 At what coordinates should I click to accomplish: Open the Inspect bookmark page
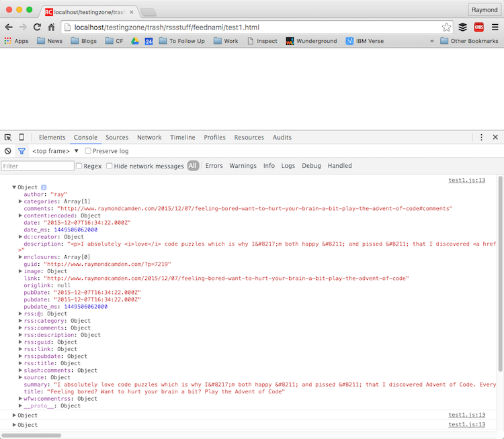point(262,41)
